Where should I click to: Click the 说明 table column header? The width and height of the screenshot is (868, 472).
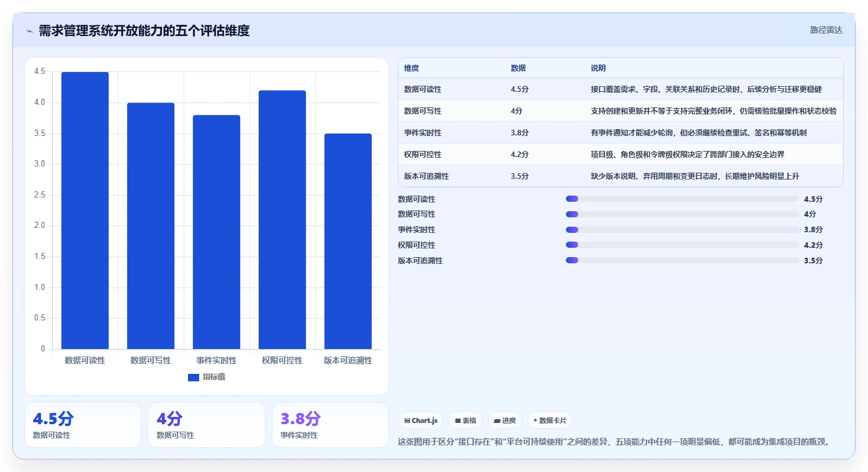pyautogui.click(x=598, y=68)
